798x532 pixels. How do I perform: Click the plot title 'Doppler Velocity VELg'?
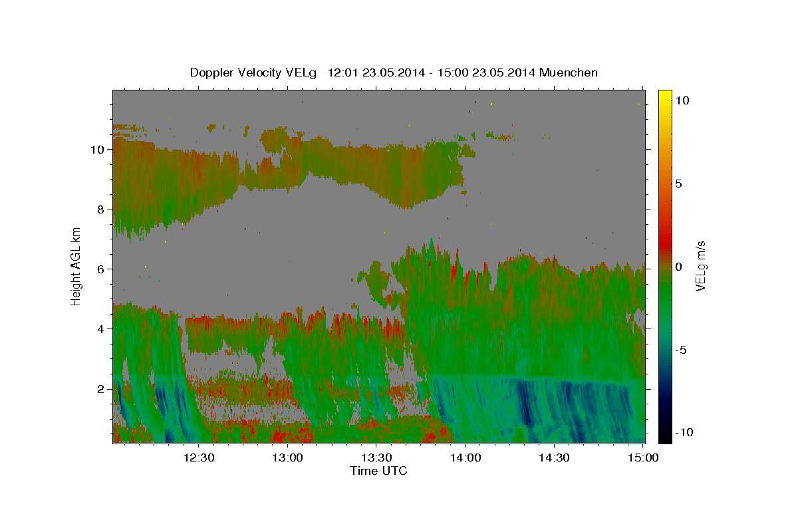[254, 72]
